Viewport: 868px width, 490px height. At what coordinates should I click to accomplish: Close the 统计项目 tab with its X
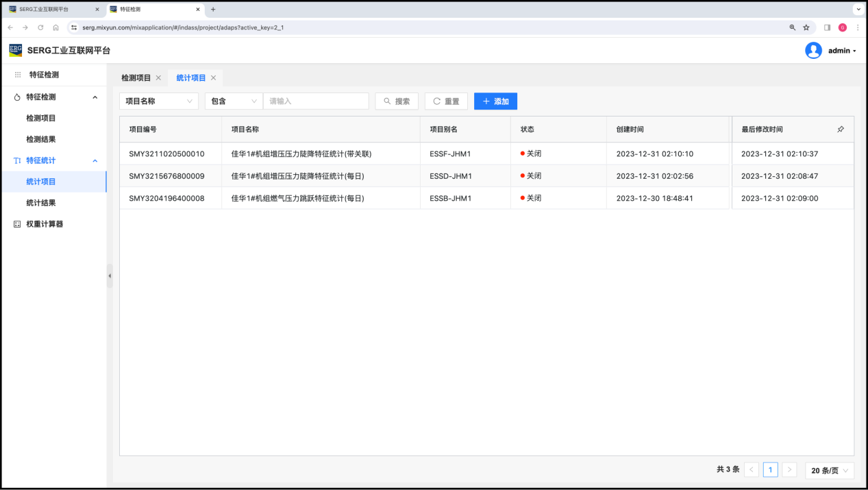pos(213,78)
